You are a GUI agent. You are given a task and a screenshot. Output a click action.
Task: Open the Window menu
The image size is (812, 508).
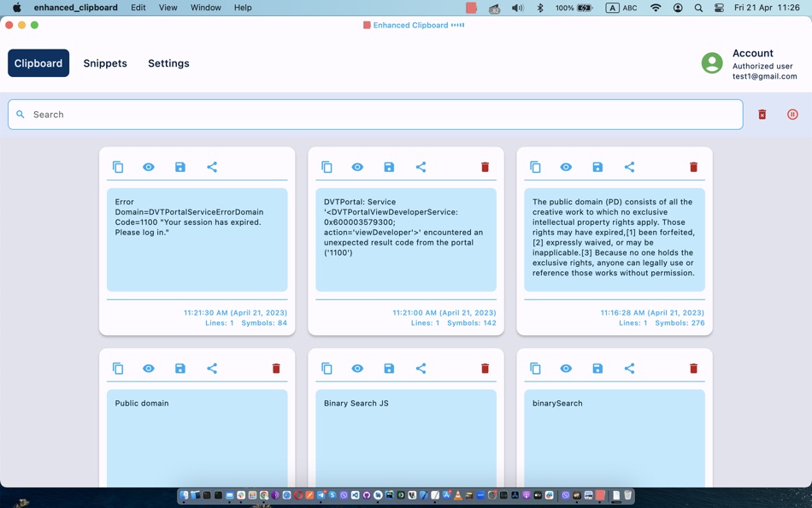tap(206, 8)
